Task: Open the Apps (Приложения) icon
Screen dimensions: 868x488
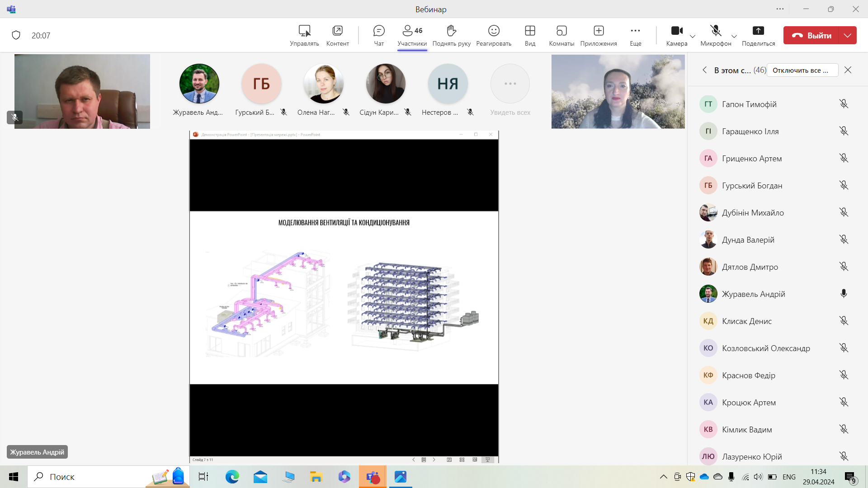Action: tap(599, 35)
